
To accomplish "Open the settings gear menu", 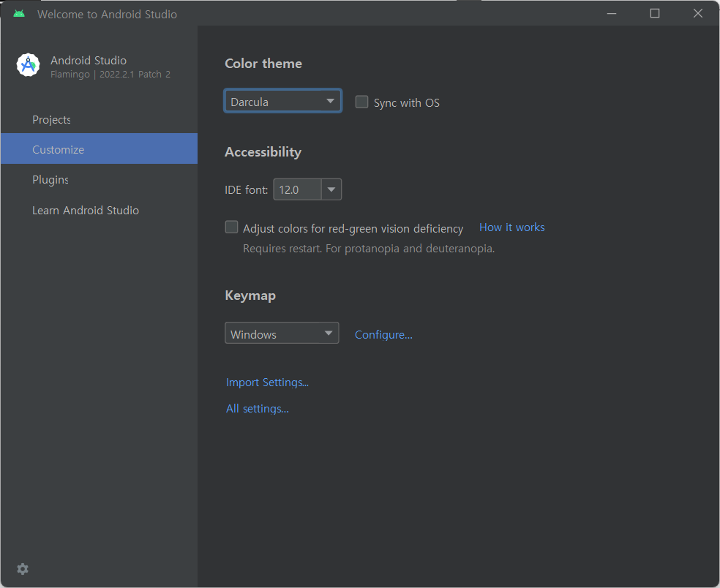I will [x=23, y=569].
